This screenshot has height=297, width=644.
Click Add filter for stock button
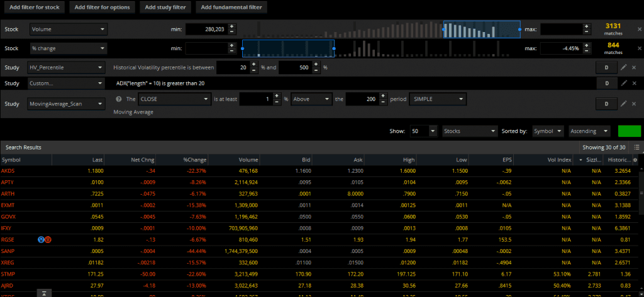(x=35, y=8)
